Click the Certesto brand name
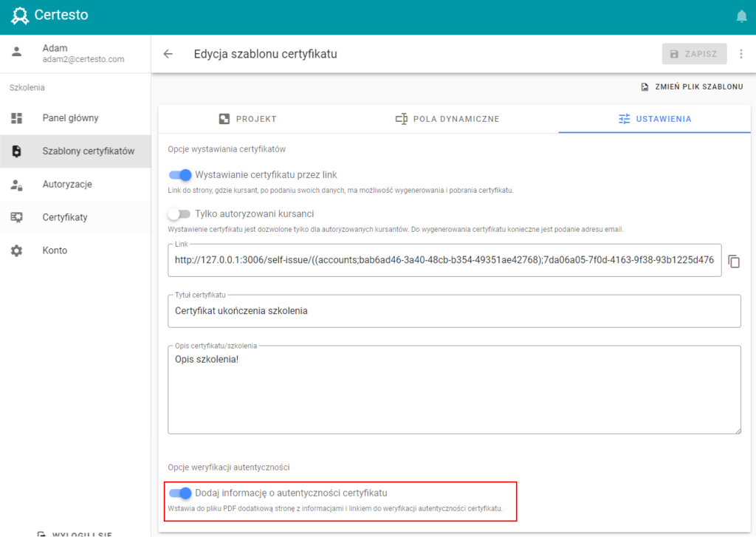This screenshot has width=756, height=537. pyautogui.click(x=61, y=15)
